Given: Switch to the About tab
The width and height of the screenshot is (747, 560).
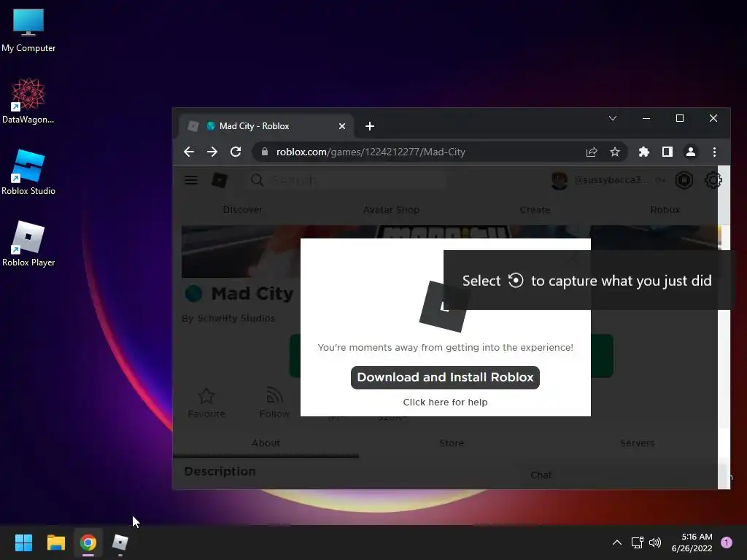Looking at the screenshot, I should (266, 443).
